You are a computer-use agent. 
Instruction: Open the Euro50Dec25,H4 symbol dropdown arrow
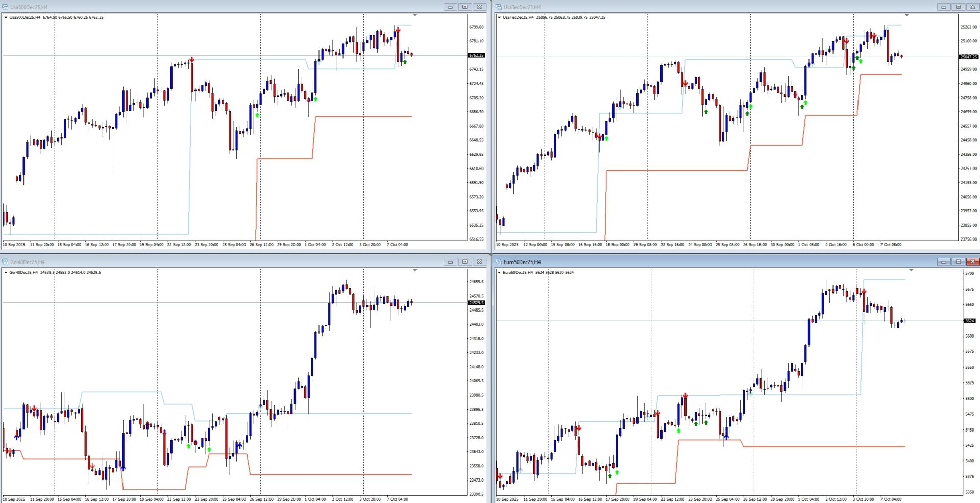coord(499,272)
